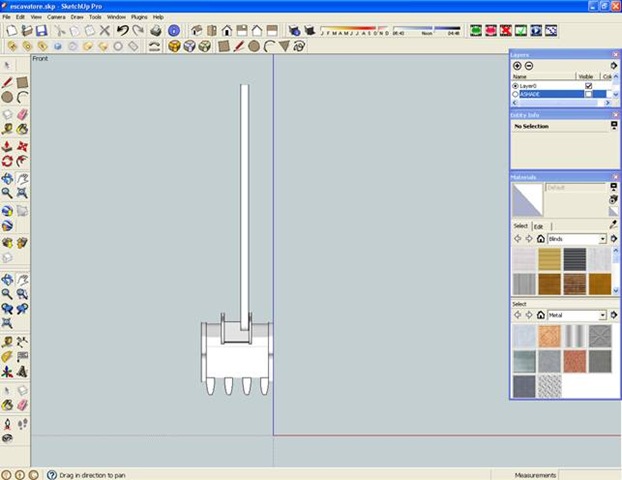This screenshot has height=480, width=622.
Task: Click the Delete Layer minus icon
Action: 529,65
